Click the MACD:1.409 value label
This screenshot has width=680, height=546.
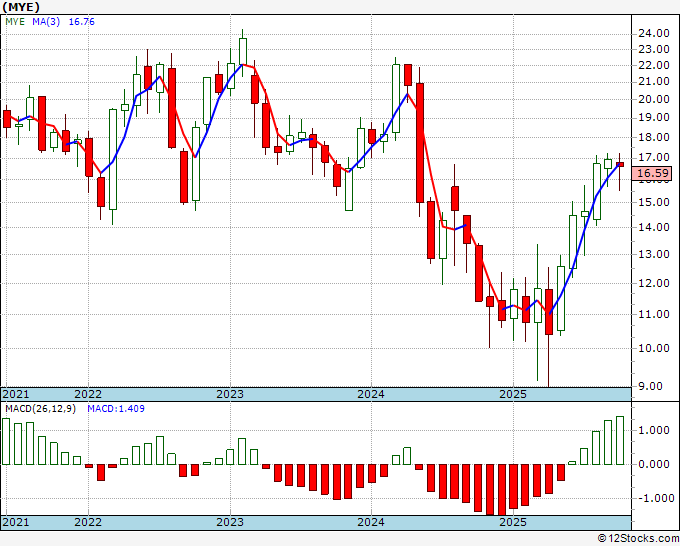pyautogui.click(x=116, y=409)
